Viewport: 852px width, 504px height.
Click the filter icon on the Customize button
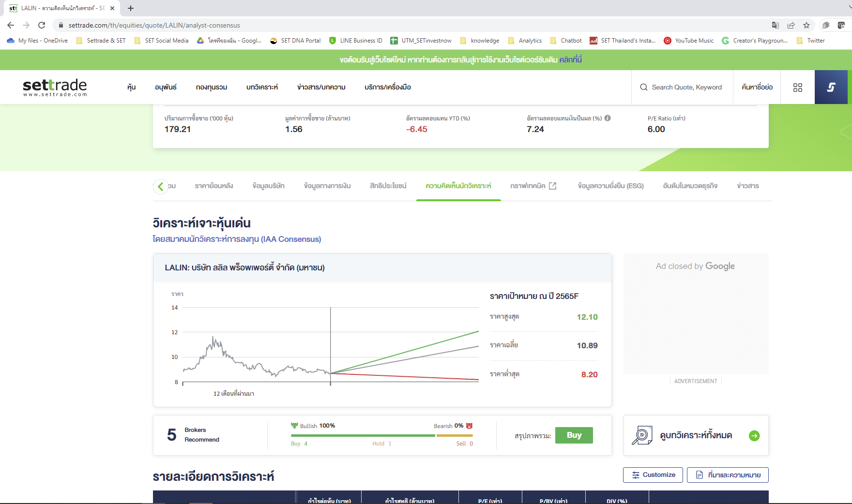tap(636, 474)
